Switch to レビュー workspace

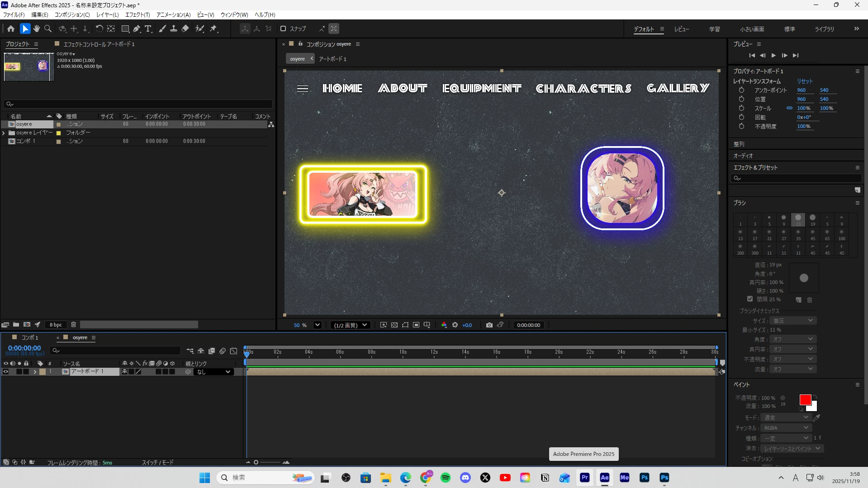682,29
